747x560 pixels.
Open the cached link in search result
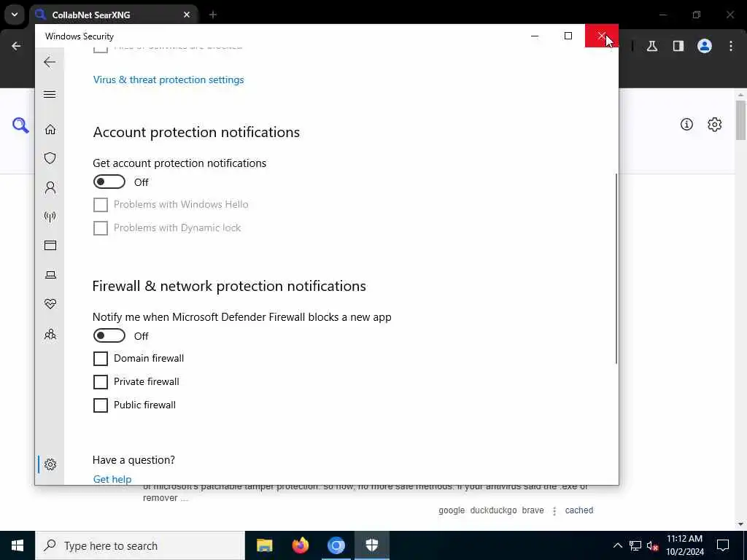578,510
